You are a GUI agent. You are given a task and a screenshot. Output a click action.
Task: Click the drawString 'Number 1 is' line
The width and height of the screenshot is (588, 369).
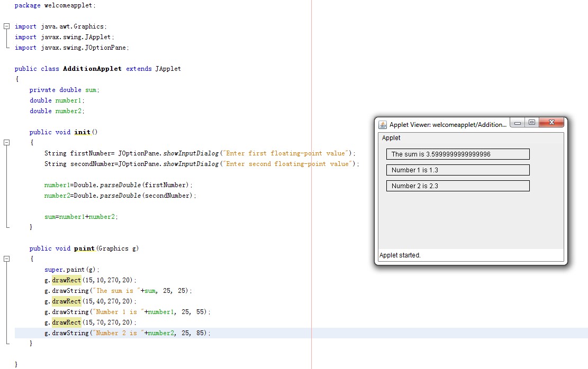[127, 312]
